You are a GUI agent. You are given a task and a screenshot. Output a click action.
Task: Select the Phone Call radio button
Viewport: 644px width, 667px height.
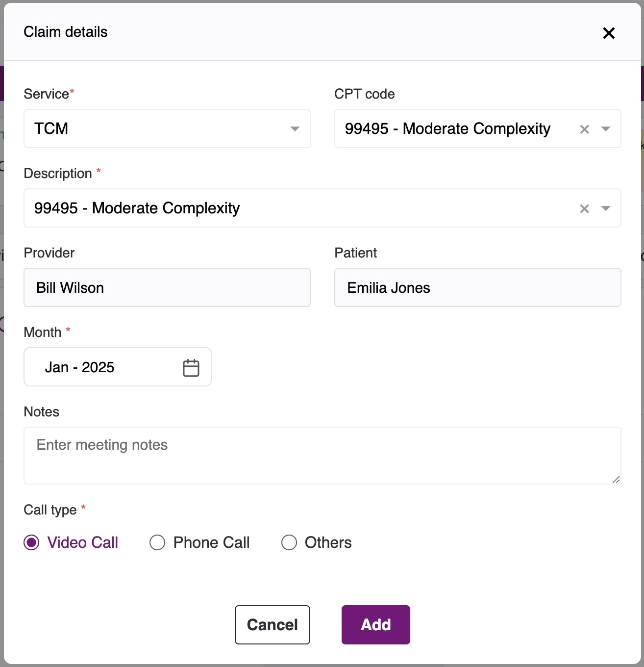click(x=157, y=542)
